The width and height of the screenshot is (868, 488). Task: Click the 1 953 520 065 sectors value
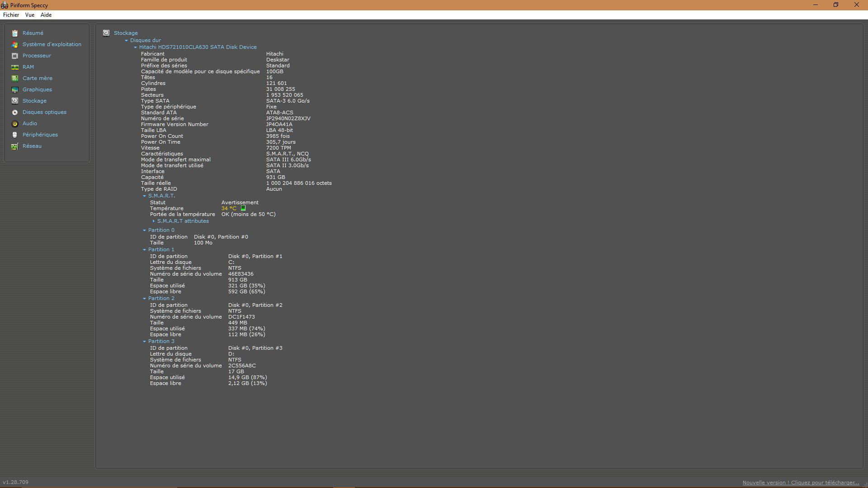284,95
